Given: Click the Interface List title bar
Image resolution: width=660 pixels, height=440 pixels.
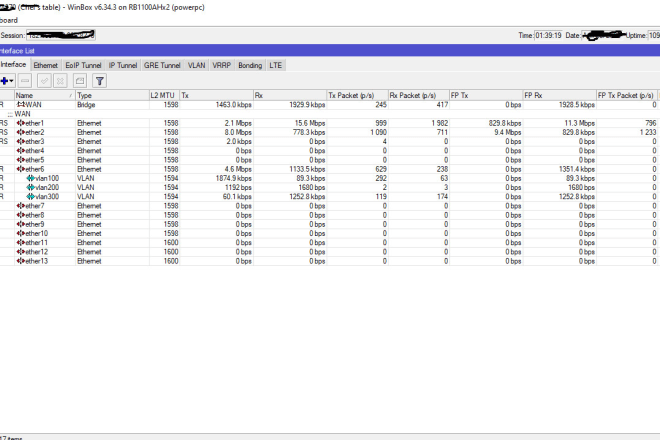Looking at the screenshot, I should tap(330, 51).
